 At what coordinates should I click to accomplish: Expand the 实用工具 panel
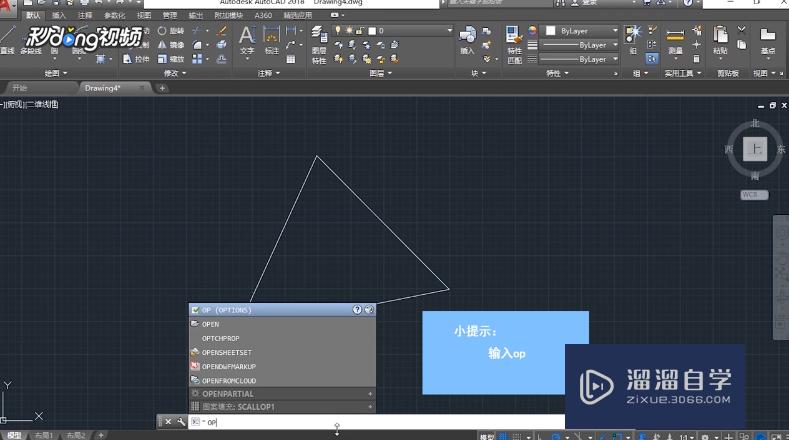683,74
